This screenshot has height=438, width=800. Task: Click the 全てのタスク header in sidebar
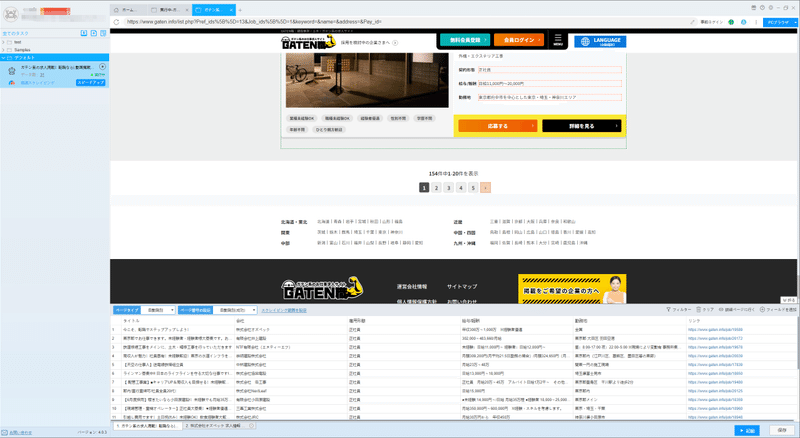15,33
